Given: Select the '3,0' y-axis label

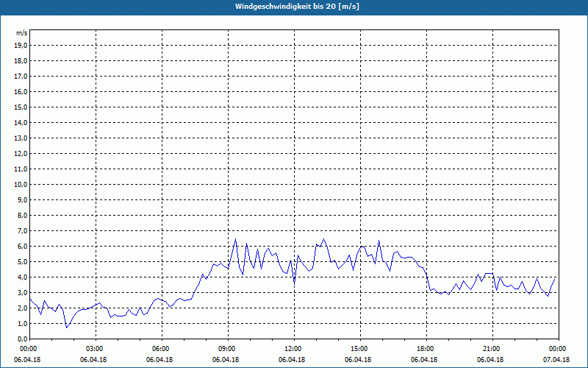Looking at the screenshot, I should (x=23, y=292).
